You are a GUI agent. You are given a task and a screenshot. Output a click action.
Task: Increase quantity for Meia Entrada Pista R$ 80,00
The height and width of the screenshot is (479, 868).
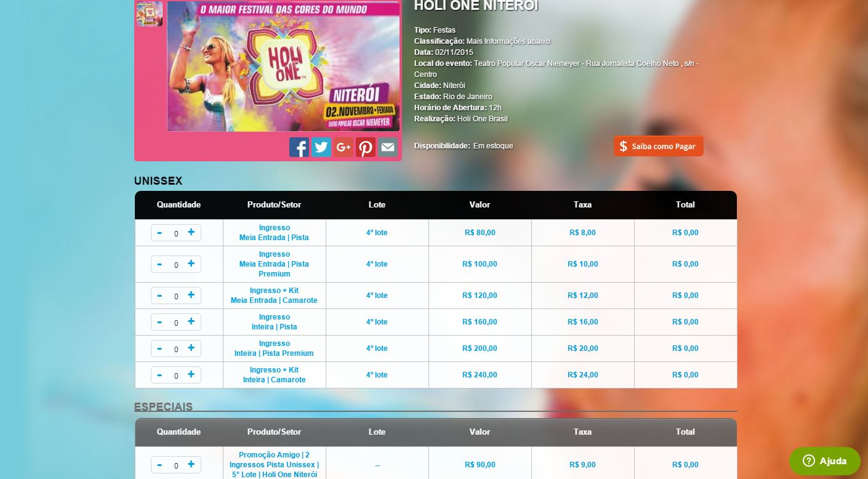[191, 232]
